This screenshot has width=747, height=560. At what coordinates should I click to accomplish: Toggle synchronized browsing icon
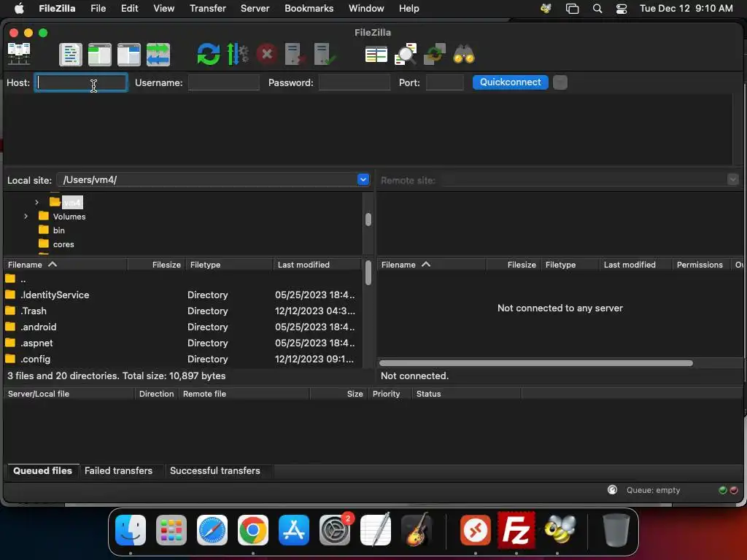coord(435,54)
